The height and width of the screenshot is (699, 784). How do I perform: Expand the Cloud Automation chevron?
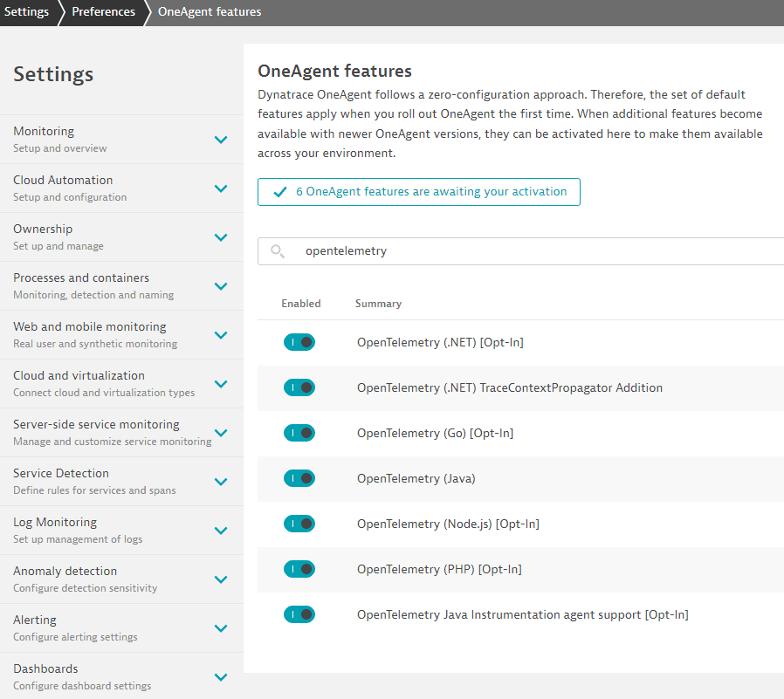(221, 188)
